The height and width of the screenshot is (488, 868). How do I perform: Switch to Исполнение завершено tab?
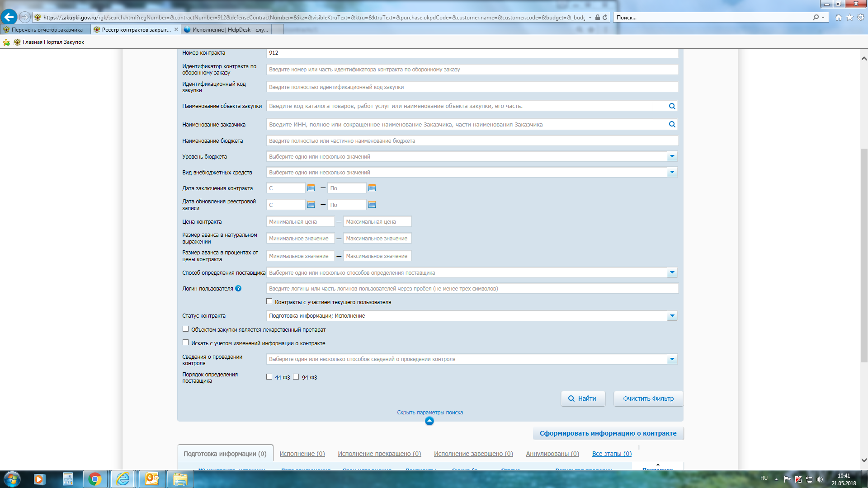tap(473, 454)
